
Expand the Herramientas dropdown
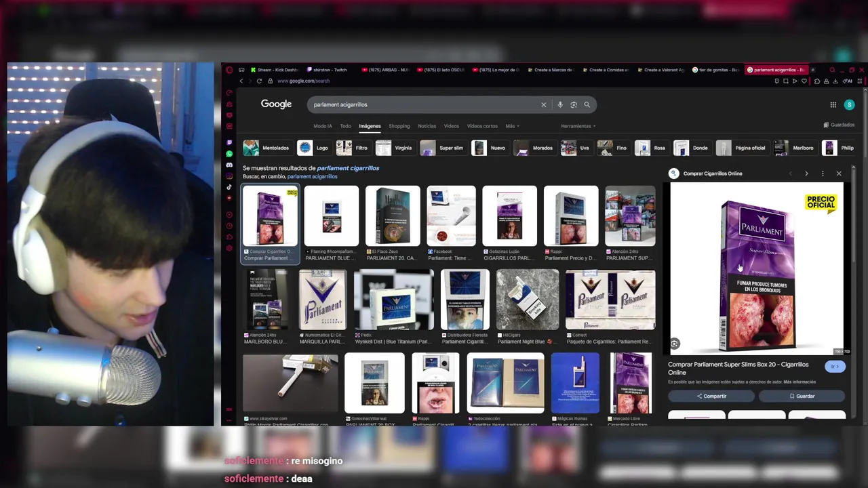(x=578, y=126)
